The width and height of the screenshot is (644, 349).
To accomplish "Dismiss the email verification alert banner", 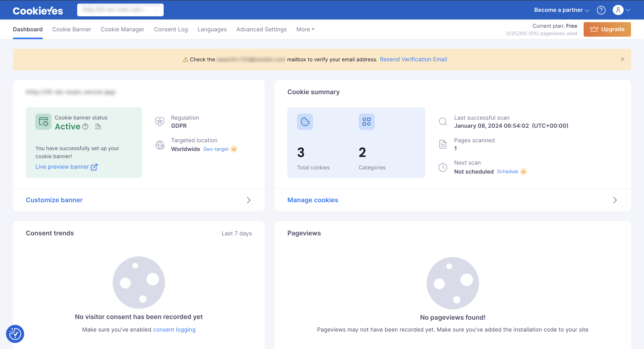I will (622, 59).
